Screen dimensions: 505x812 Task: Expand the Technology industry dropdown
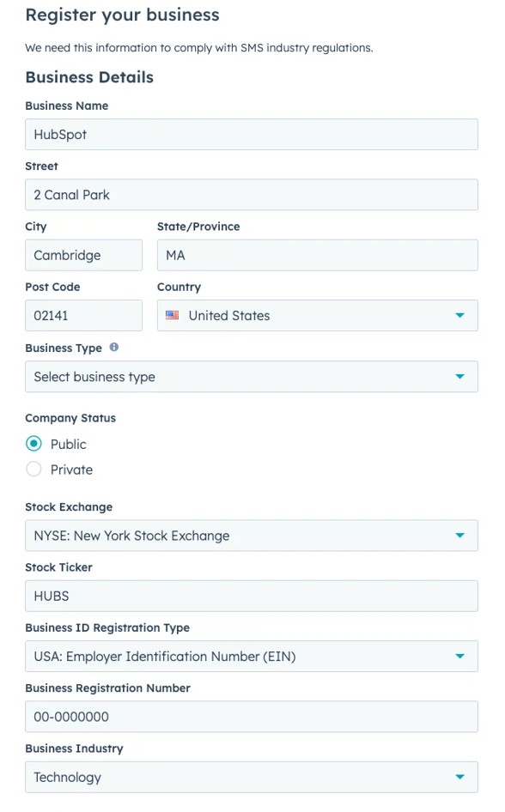(251, 777)
